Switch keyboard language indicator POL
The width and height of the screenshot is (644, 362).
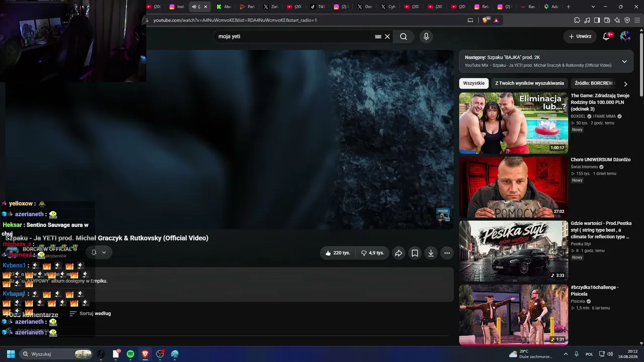pos(589,354)
